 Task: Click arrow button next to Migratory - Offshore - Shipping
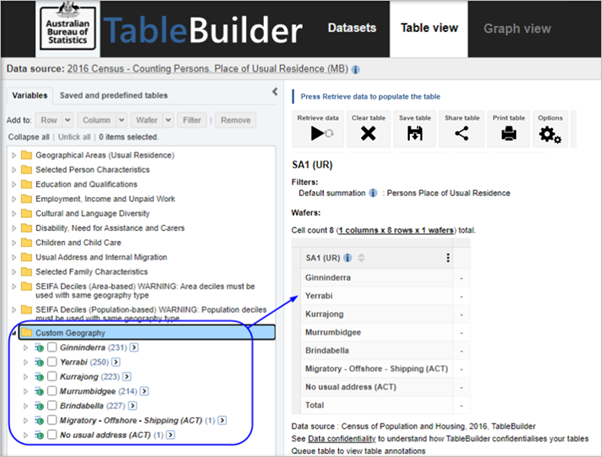(x=222, y=421)
